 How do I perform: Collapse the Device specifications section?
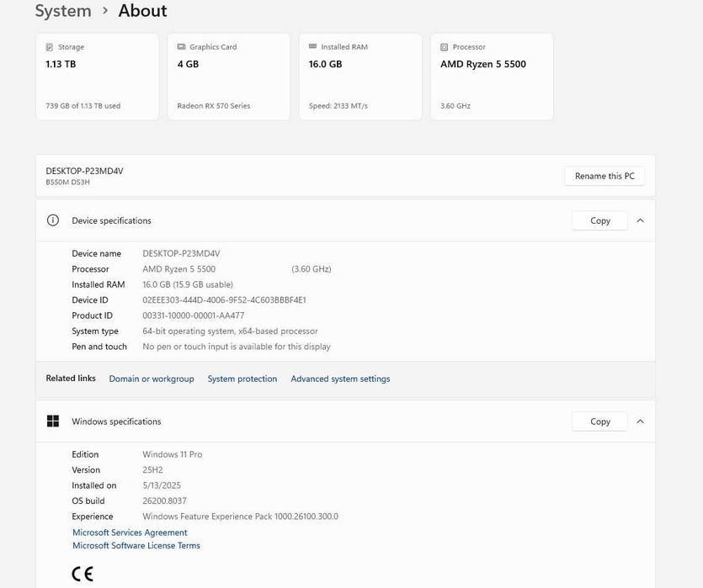click(640, 220)
